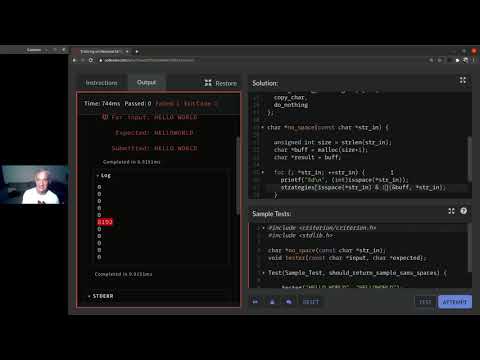Click the Restore panel button
The image size is (480, 360).
(221, 83)
